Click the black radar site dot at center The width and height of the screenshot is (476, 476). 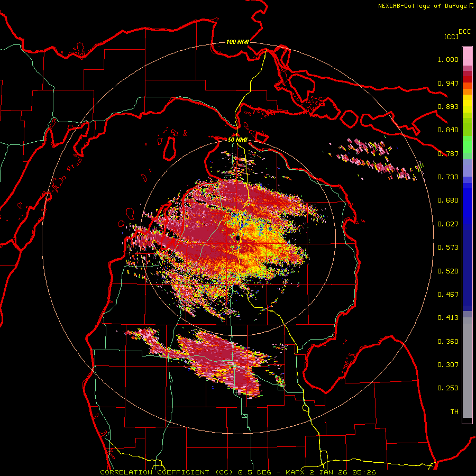pos(238,238)
